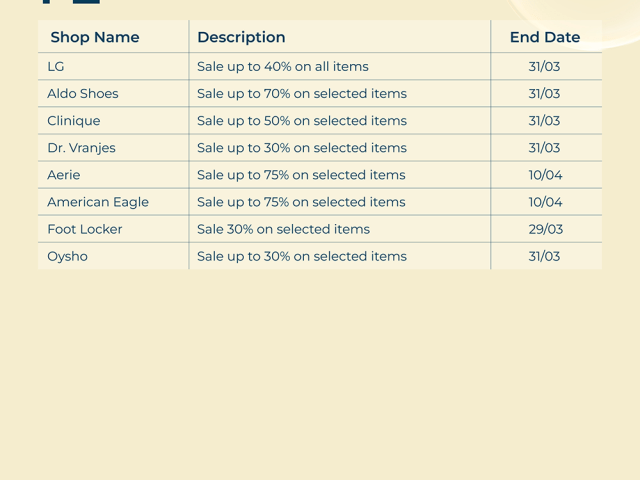
Task: Click the 70% on selected items description
Action: 302,94
